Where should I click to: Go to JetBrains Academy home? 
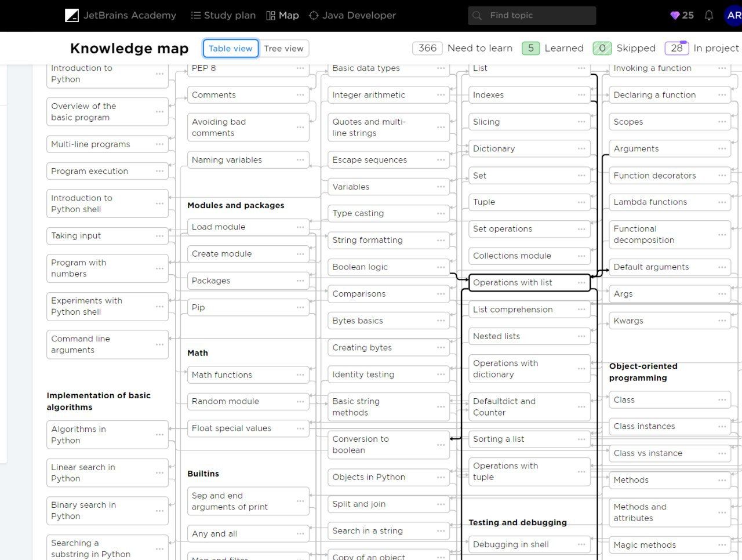tap(121, 16)
